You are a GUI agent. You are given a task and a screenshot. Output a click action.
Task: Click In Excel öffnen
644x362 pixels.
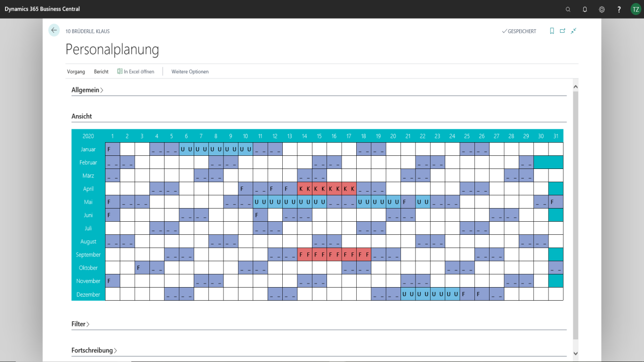[136, 71]
